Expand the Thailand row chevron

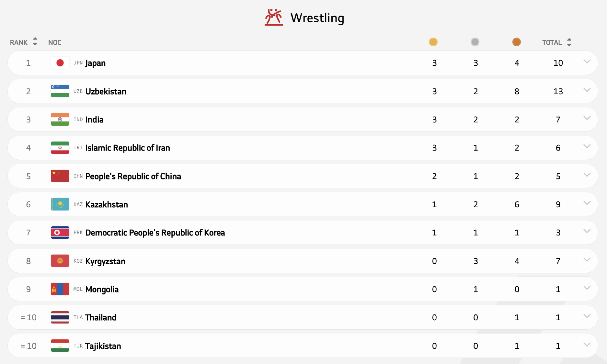[587, 316]
